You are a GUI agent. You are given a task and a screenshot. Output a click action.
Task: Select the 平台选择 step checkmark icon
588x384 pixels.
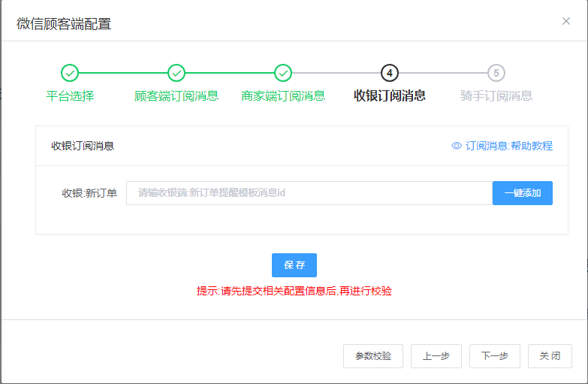pos(70,73)
